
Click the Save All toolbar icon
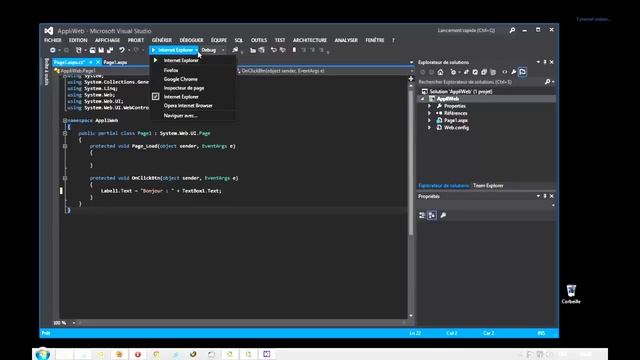click(110, 50)
